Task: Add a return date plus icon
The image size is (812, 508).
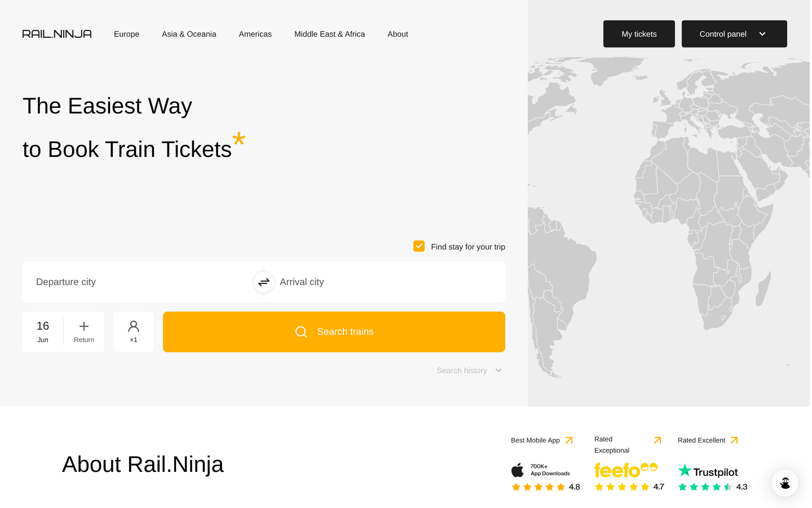Action: [84, 326]
